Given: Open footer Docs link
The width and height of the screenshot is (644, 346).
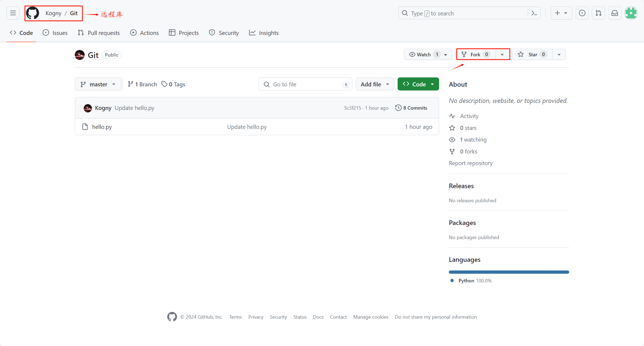Looking at the screenshot, I should [318, 317].
